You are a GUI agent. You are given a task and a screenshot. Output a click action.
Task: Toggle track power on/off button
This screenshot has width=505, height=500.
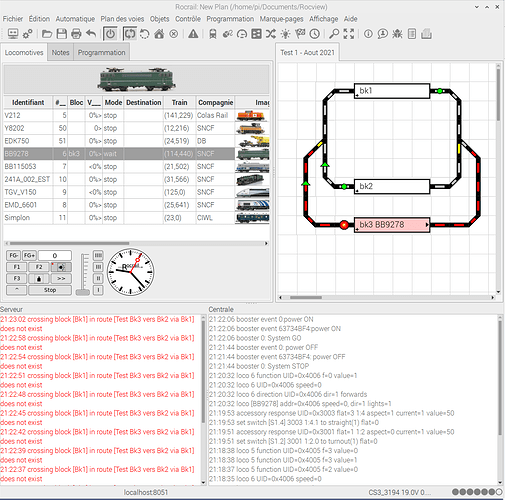(x=110, y=34)
